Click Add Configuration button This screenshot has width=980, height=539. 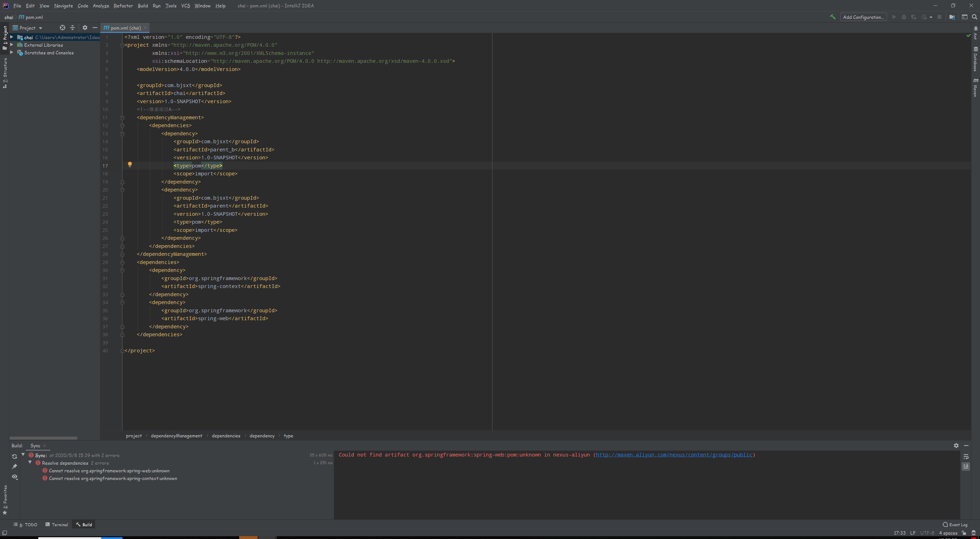click(863, 17)
